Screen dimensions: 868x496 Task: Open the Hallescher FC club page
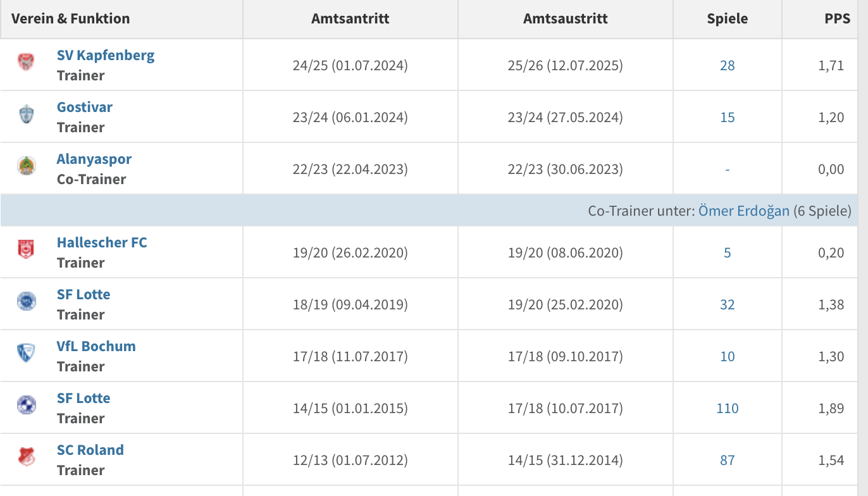click(x=102, y=242)
